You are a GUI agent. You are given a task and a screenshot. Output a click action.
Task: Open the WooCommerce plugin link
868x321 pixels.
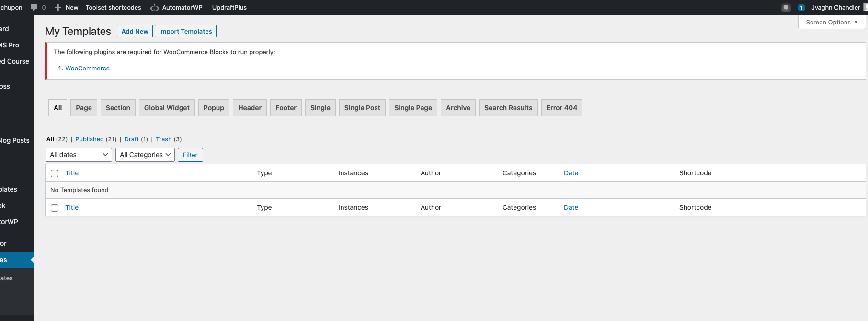(x=87, y=69)
